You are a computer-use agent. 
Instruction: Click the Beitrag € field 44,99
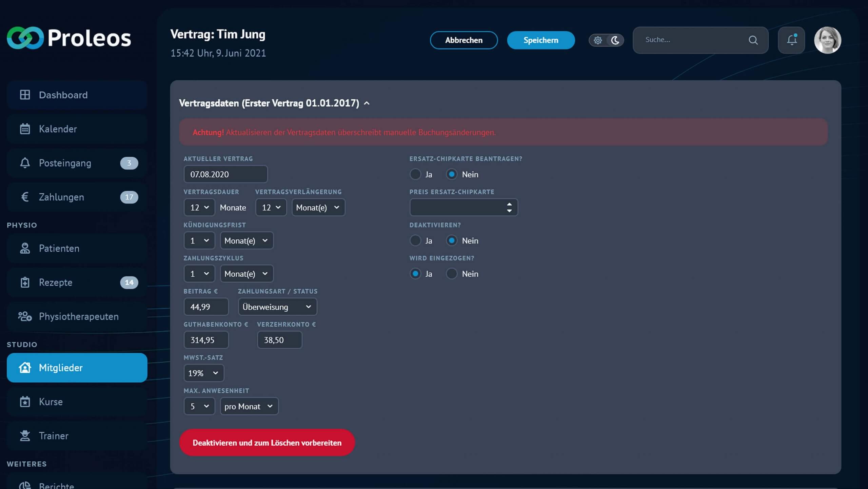(x=206, y=307)
